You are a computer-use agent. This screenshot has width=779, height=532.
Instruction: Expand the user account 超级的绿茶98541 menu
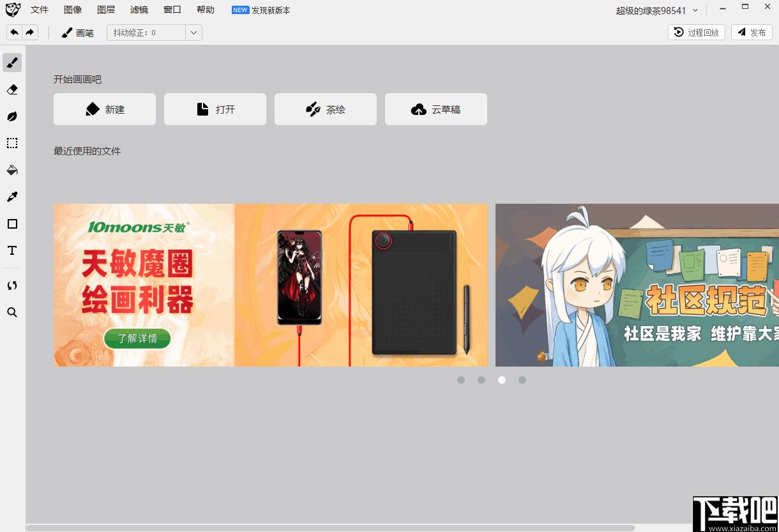pos(657,10)
